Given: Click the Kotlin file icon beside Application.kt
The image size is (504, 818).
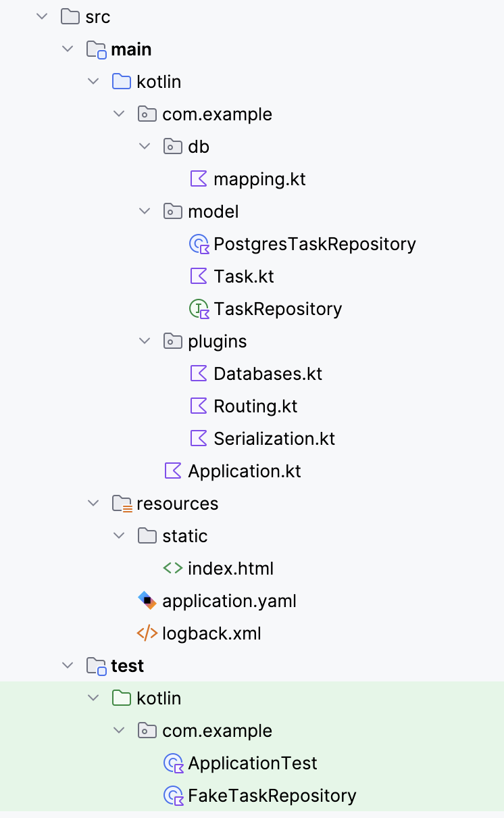Looking at the screenshot, I should point(173,471).
